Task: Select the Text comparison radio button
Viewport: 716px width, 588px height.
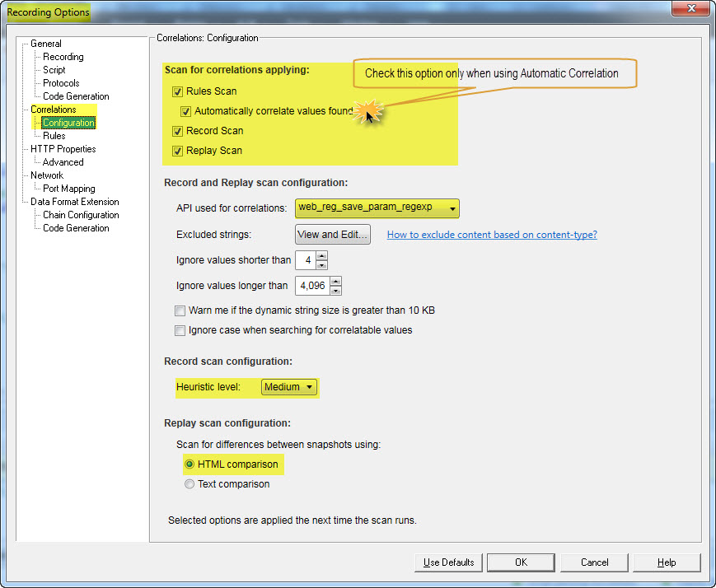Action: pyautogui.click(x=190, y=484)
